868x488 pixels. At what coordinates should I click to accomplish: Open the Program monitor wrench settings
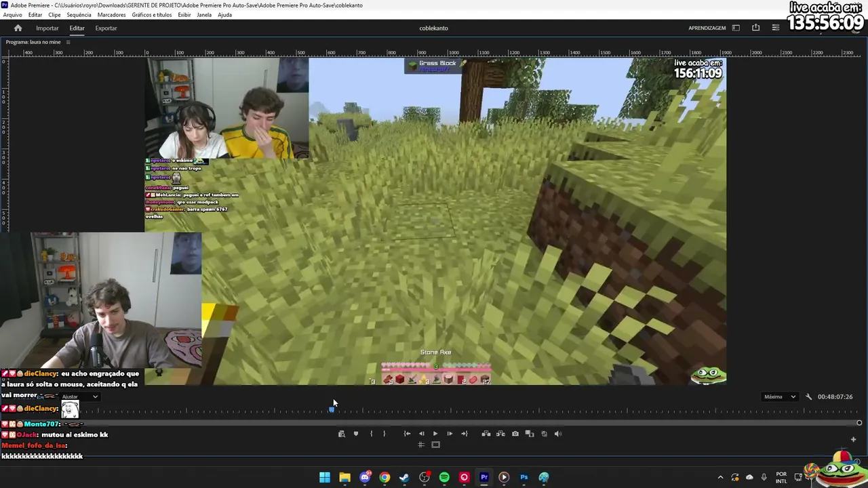[x=808, y=396]
